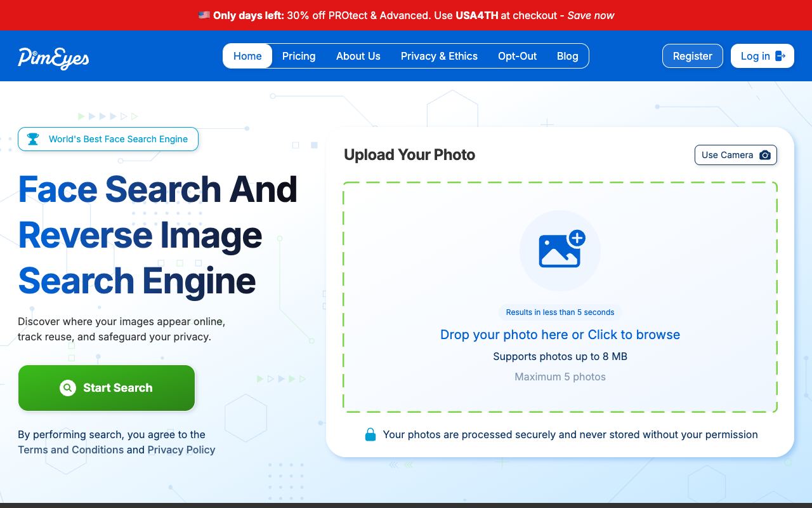Screen dimensions: 812x508
Task: Click the camera icon in Use Camera
Action: [x=765, y=155]
